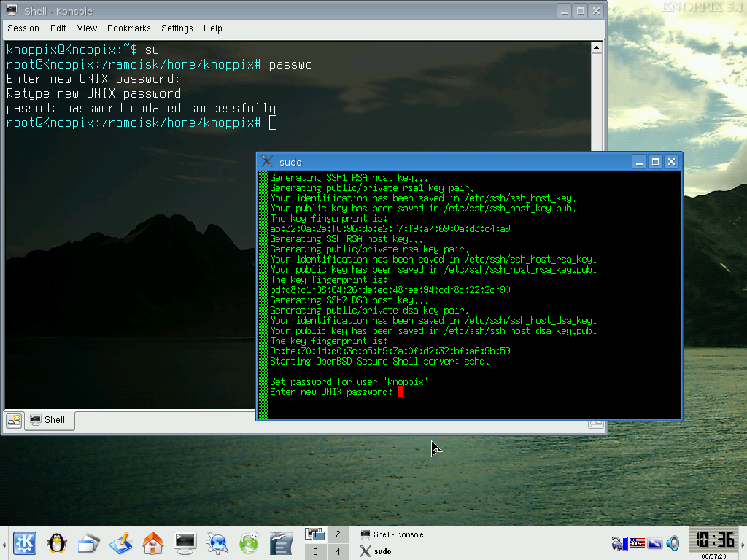
Task: Select the Shell session tab
Action: 49,420
